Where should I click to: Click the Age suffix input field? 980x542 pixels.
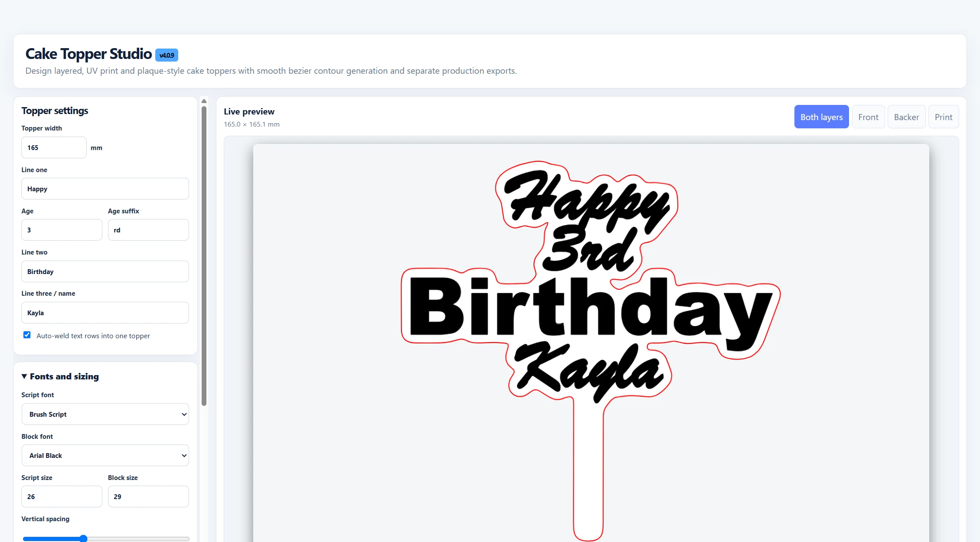pyautogui.click(x=148, y=230)
